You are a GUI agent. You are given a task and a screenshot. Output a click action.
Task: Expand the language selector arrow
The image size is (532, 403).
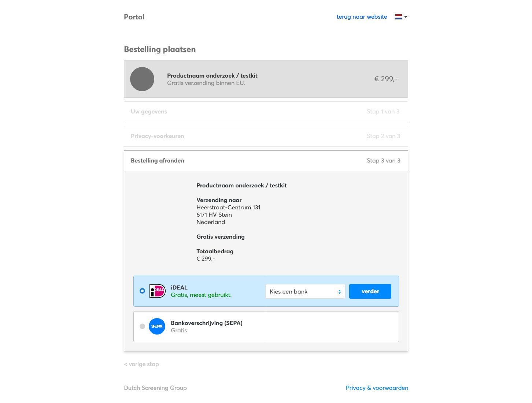click(x=406, y=17)
